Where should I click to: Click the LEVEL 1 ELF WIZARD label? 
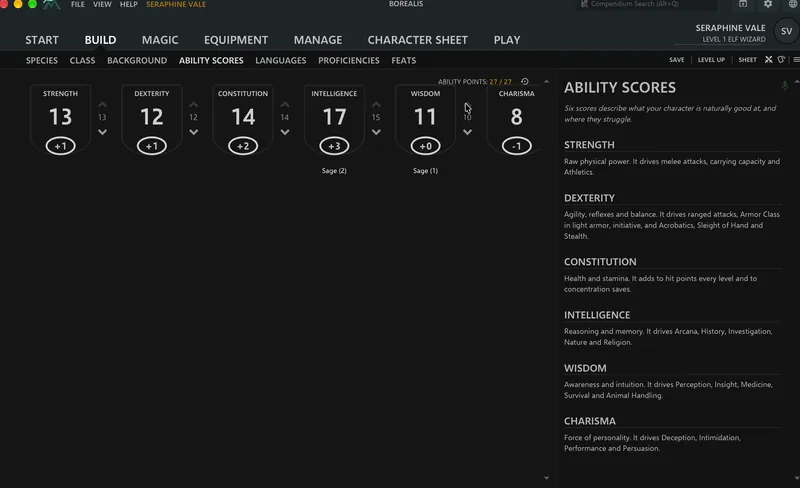click(x=734, y=39)
